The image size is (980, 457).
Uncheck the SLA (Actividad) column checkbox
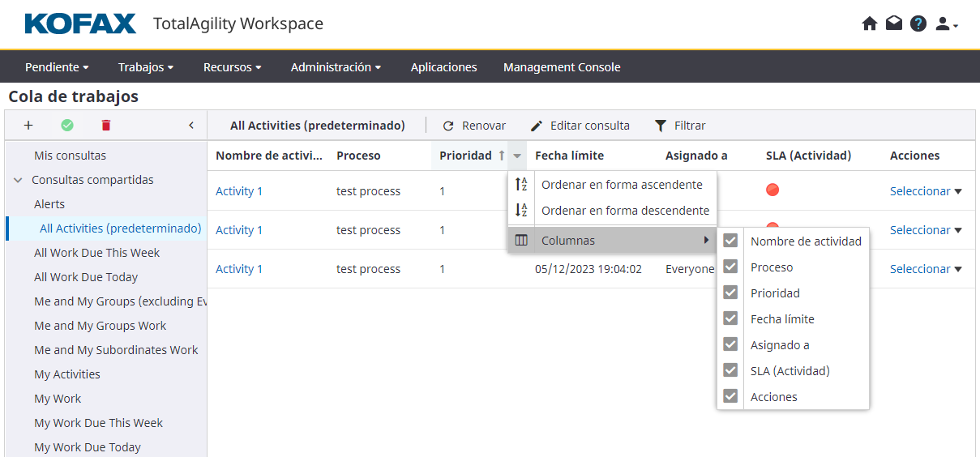coord(730,370)
